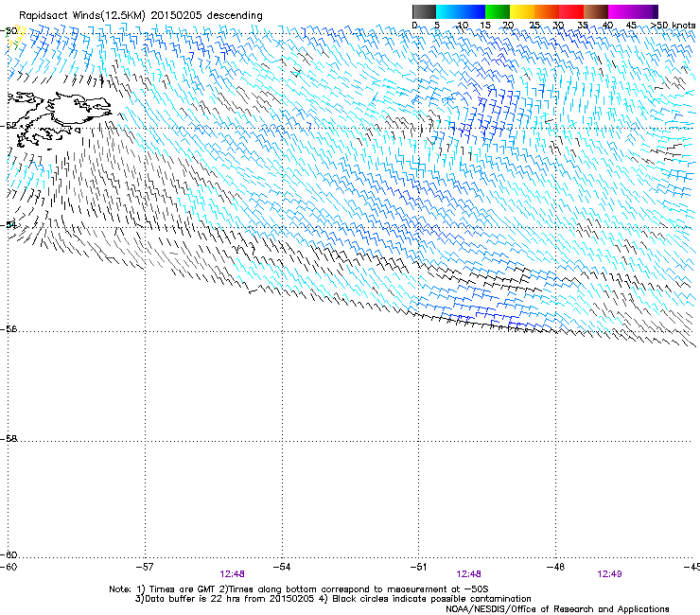This screenshot has height=615, width=700.
Task: Click the gray 0-5 knots color segment
Action: coord(424,11)
